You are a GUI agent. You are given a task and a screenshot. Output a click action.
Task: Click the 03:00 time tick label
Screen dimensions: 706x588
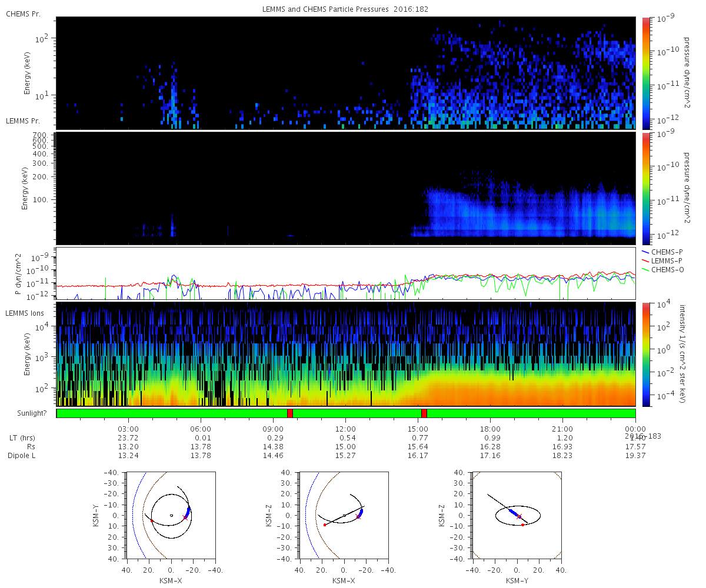point(128,429)
